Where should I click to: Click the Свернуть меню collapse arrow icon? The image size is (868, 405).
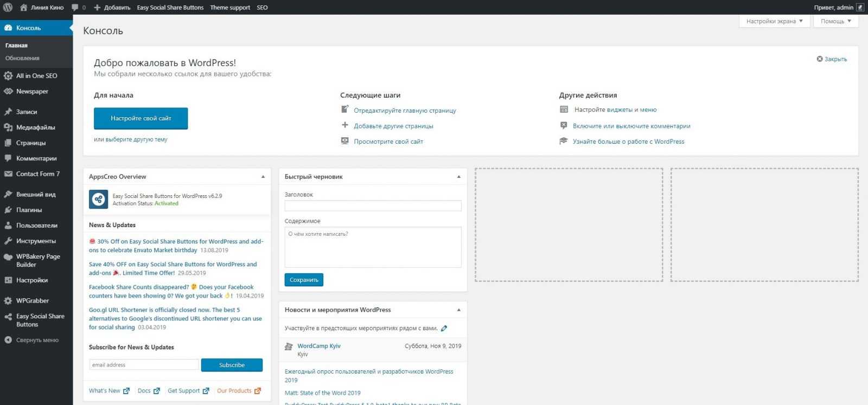8,340
